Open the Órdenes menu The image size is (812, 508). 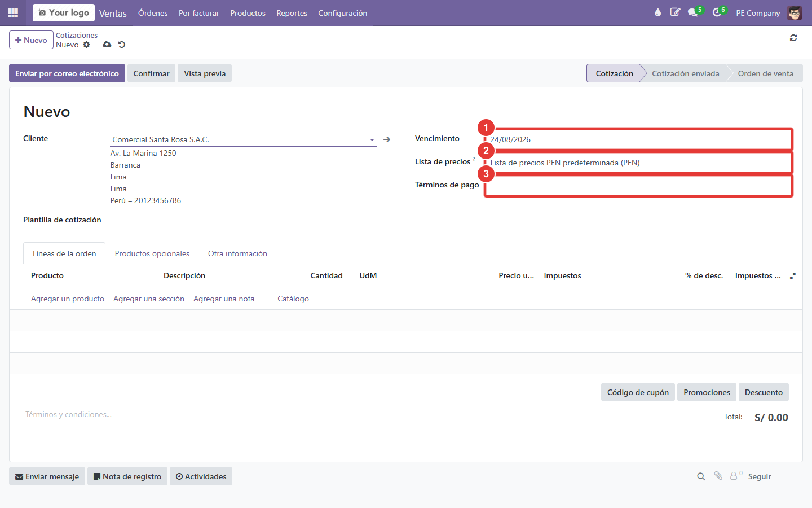click(153, 13)
